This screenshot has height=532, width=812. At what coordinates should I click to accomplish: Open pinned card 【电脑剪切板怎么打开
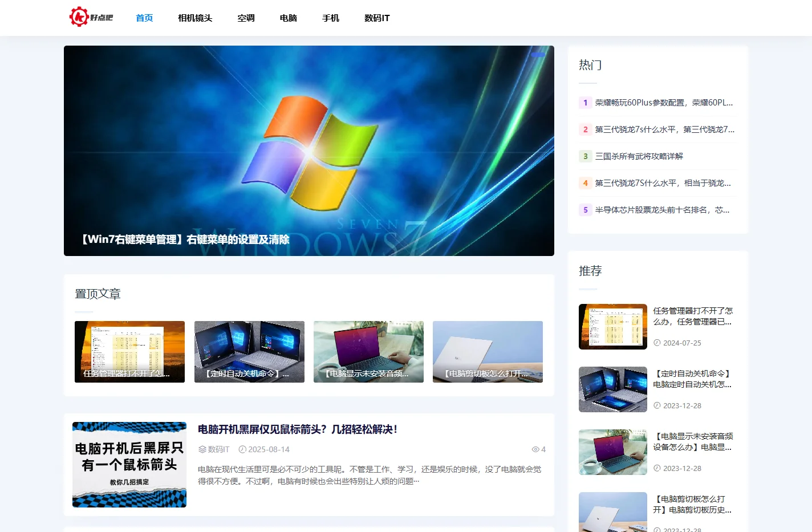pos(488,352)
